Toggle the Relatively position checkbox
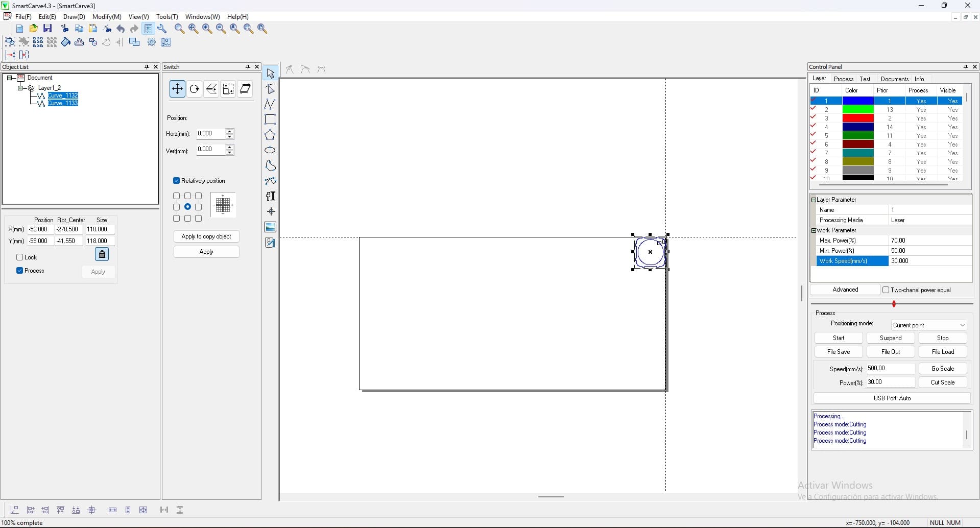This screenshot has width=980, height=528. click(176, 181)
